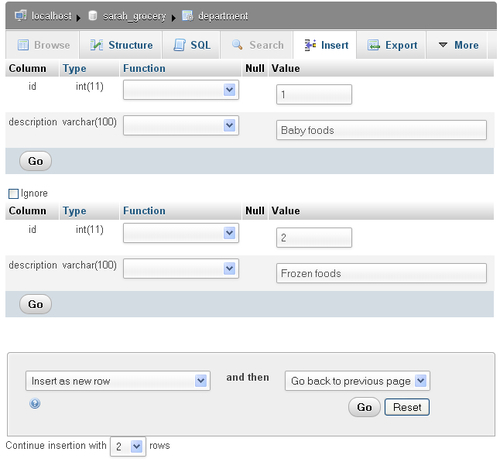Click the localhost server icon in breadcrumb
The height and width of the screenshot is (462, 500).
coord(21,15)
